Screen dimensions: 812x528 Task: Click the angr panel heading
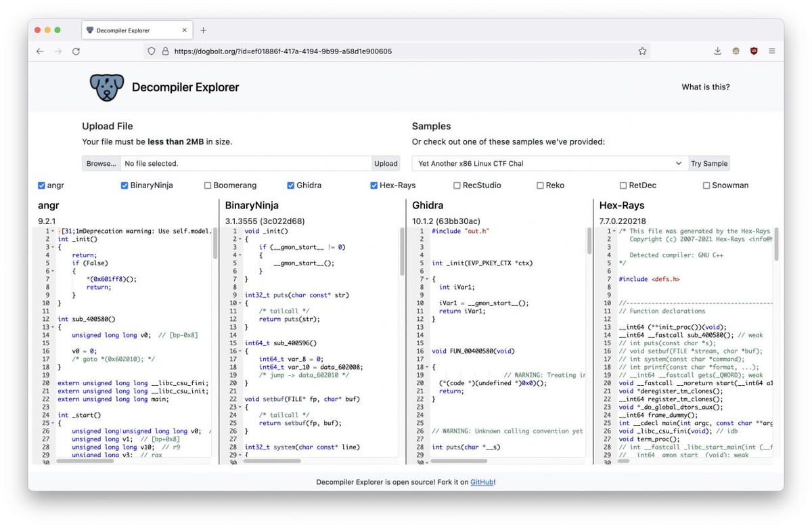(x=49, y=205)
